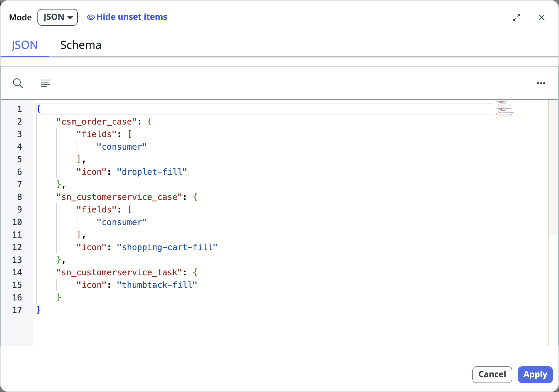Screen dimensions: 559x392
Task: Click the "consumer" field entry on line 4
Action: pyautogui.click(x=121, y=147)
